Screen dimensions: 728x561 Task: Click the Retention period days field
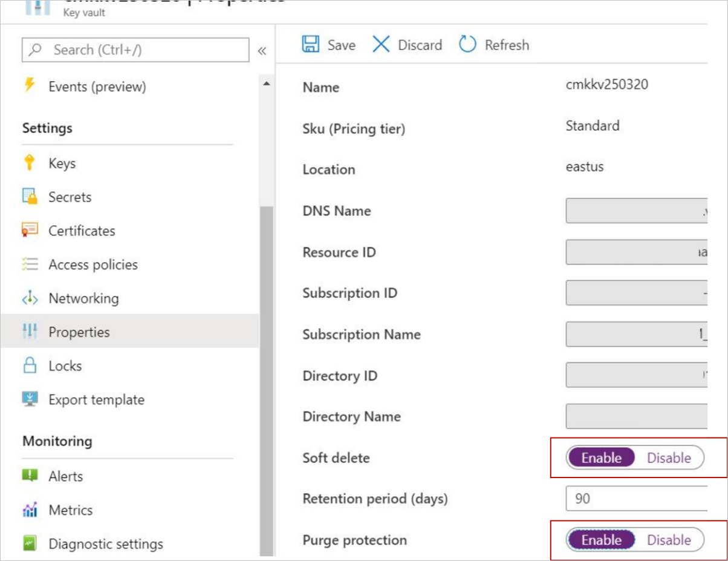[635, 499]
